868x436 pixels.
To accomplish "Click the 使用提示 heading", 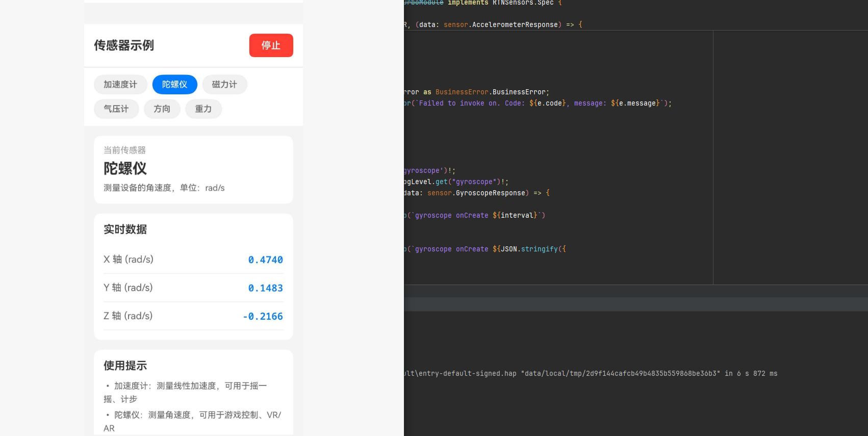I will 125,366.
